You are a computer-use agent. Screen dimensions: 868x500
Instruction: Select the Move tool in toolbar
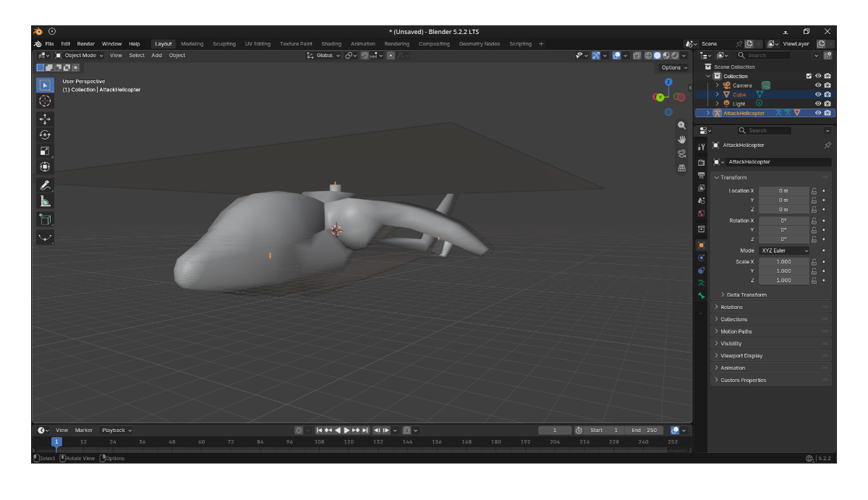pos(45,119)
